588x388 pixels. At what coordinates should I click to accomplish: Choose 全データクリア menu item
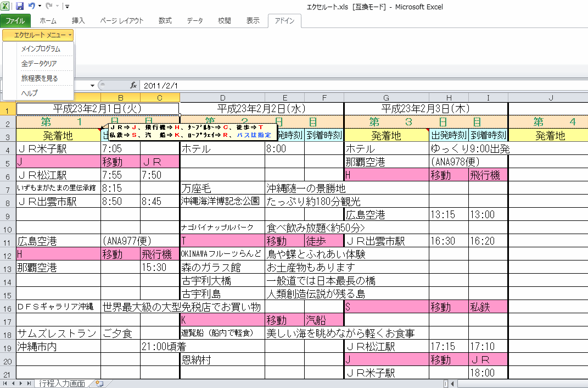[39, 63]
